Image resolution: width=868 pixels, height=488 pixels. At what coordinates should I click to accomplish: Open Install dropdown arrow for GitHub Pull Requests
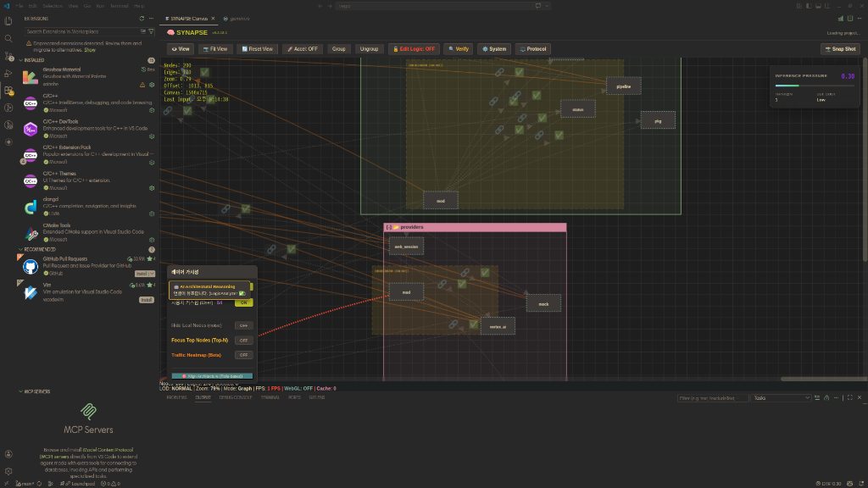[x=153, y=274]
